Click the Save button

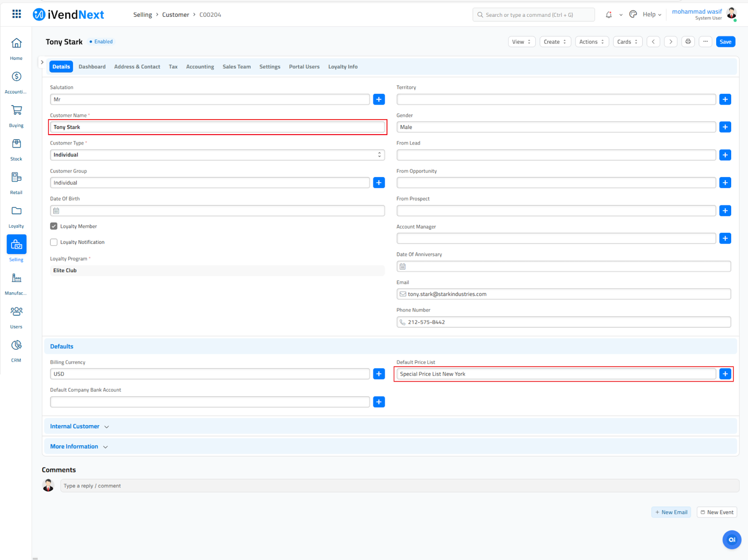pyautogui.click(x=726, y=42)
